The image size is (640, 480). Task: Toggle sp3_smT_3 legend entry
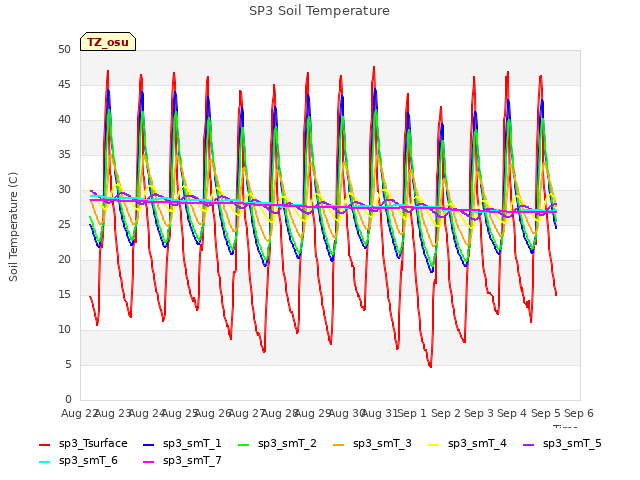click(373, 443)
